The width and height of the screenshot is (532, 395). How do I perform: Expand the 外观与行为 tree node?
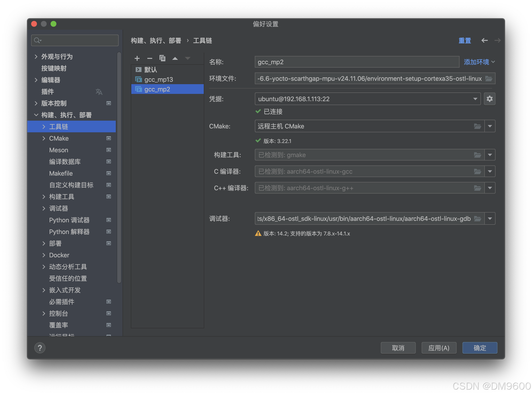coord(36,57)
